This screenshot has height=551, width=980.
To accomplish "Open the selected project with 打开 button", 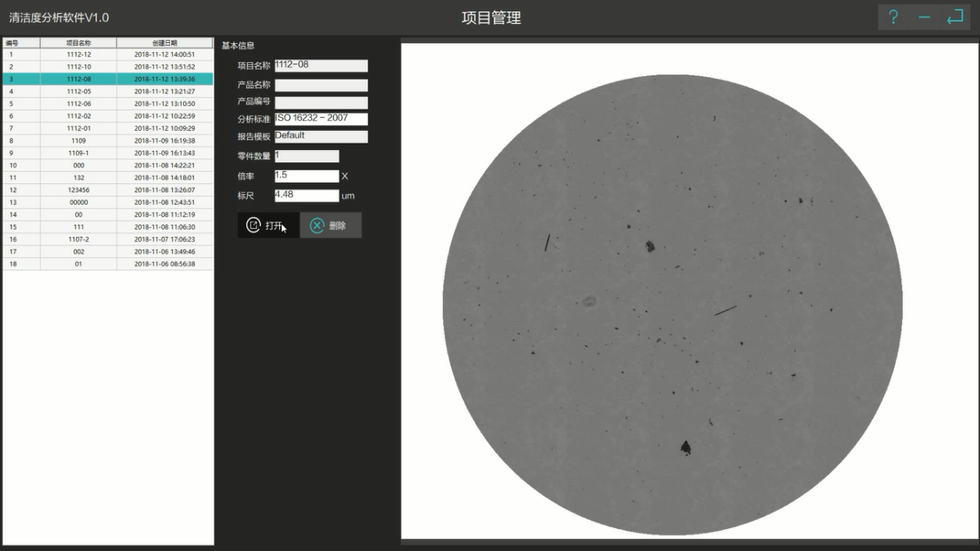I will pos(267,225).
